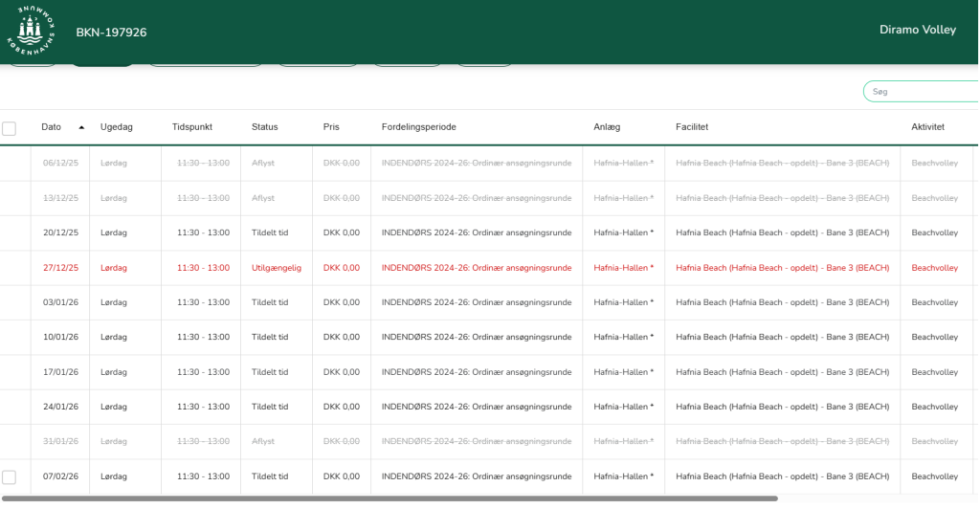Click the Status column header

[x=264, y=127]
